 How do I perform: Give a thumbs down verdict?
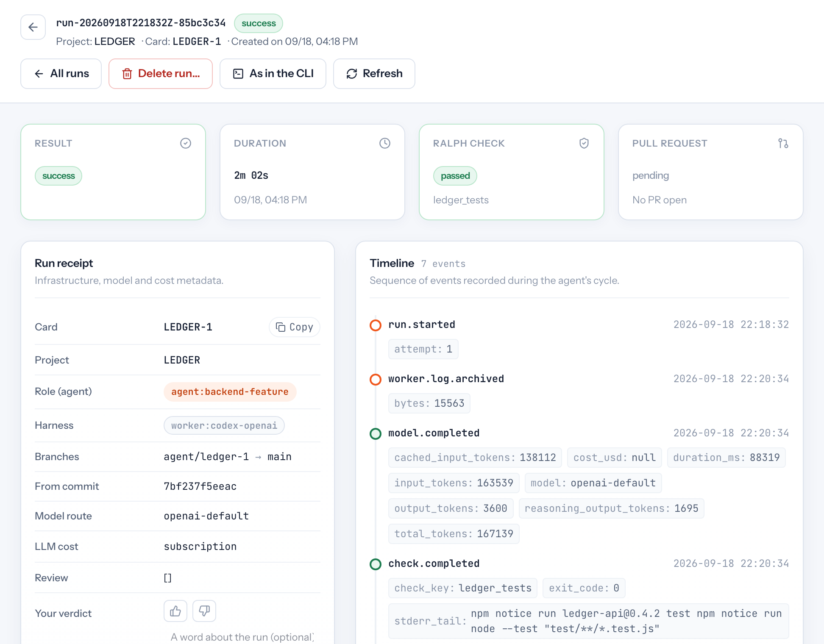point(204,611)
